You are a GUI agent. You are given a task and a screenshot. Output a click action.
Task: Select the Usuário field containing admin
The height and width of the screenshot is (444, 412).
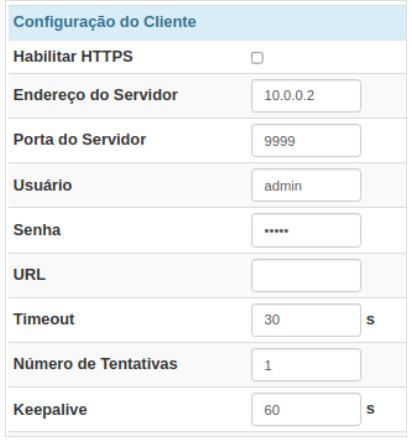tap(306, 185)
